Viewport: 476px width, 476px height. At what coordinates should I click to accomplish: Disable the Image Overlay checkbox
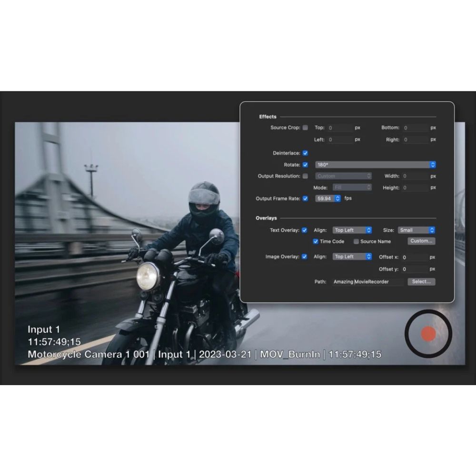click(305, 257)
